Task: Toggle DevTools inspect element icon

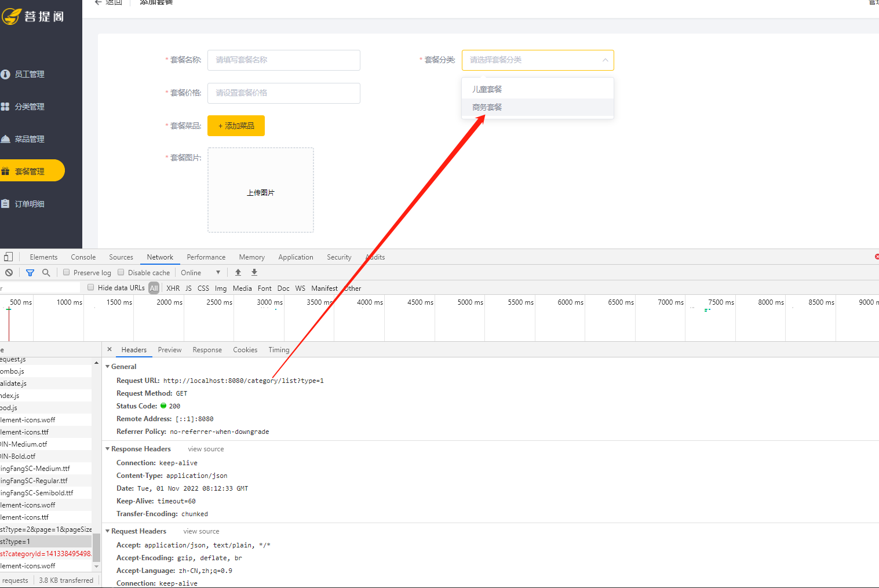Action: click(8, 257)
